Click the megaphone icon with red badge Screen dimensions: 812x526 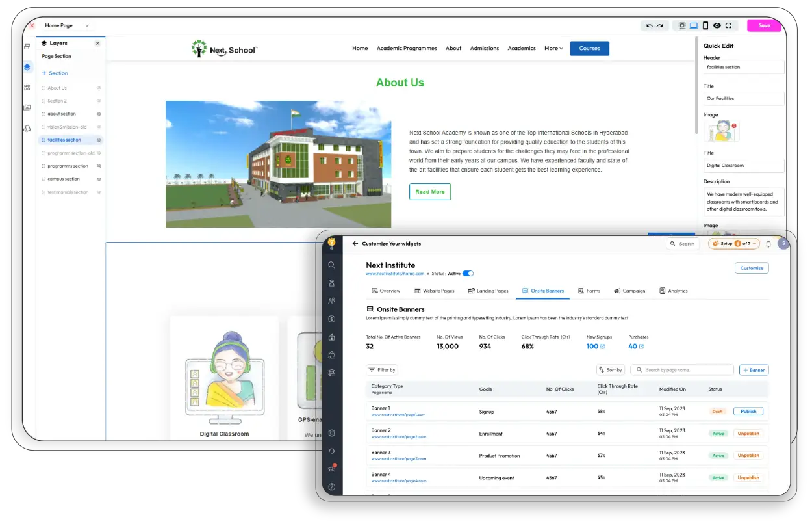click(332, 469)
